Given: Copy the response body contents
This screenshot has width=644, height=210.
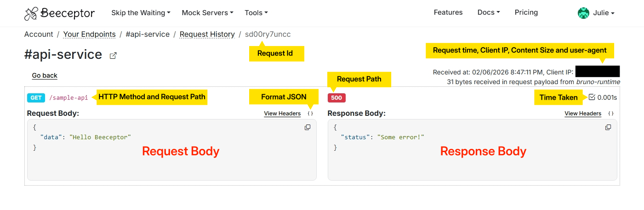Looking at the screenshot, I should (x=608, y=127).
